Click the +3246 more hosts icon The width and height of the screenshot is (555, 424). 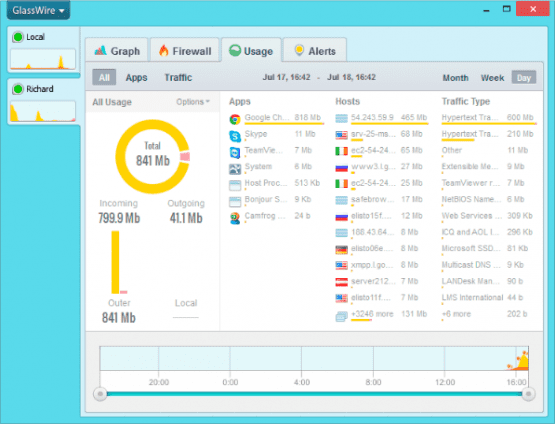342,316
